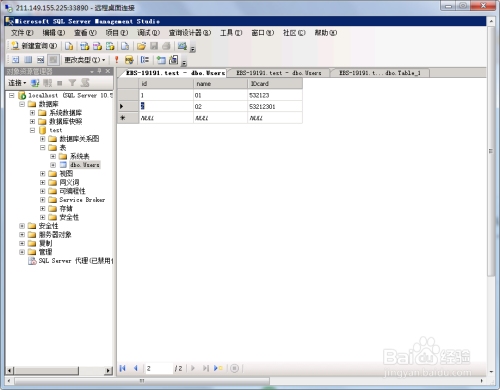This screenshot has height=390, width=500.
Task: Click the Object Explorer refresh icon
Action: tap(85, 83)
